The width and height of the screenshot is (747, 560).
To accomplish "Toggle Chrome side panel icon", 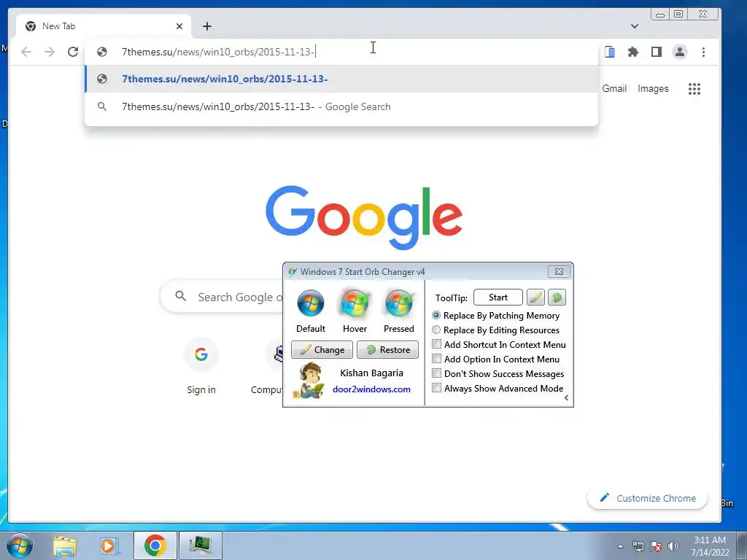I will 657,52.
